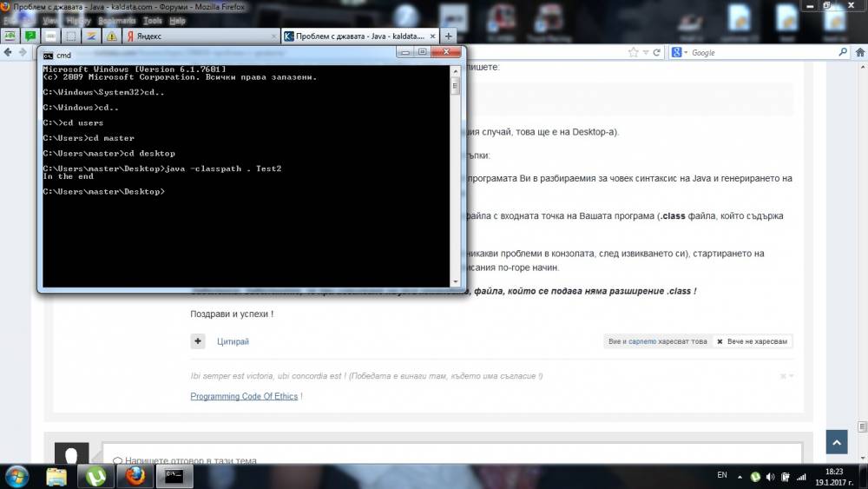Image resolution: width=868 pixels, height=489 pixels.
Task: Minimize the cmd window
Action: (x=404, y=52)
